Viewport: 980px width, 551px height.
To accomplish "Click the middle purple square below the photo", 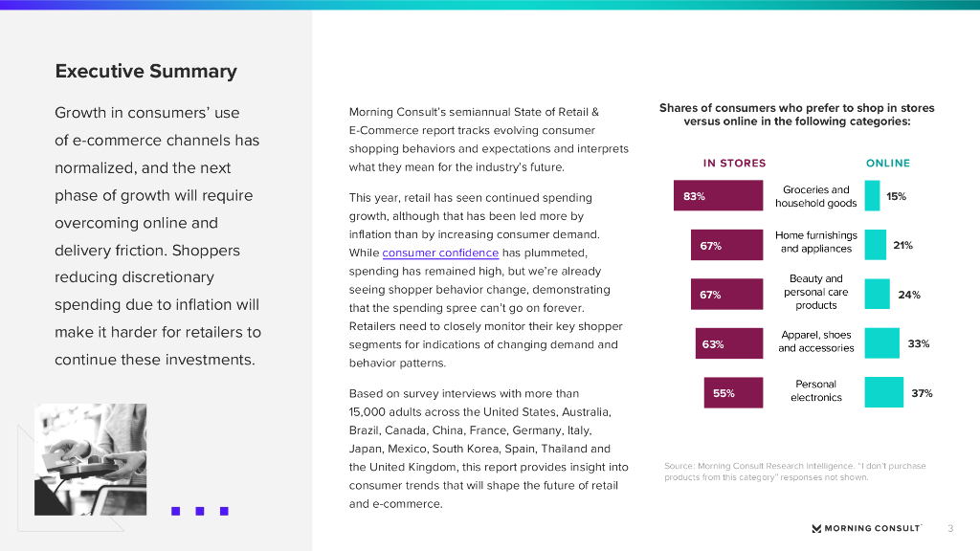I will click(x=200, y=511).
